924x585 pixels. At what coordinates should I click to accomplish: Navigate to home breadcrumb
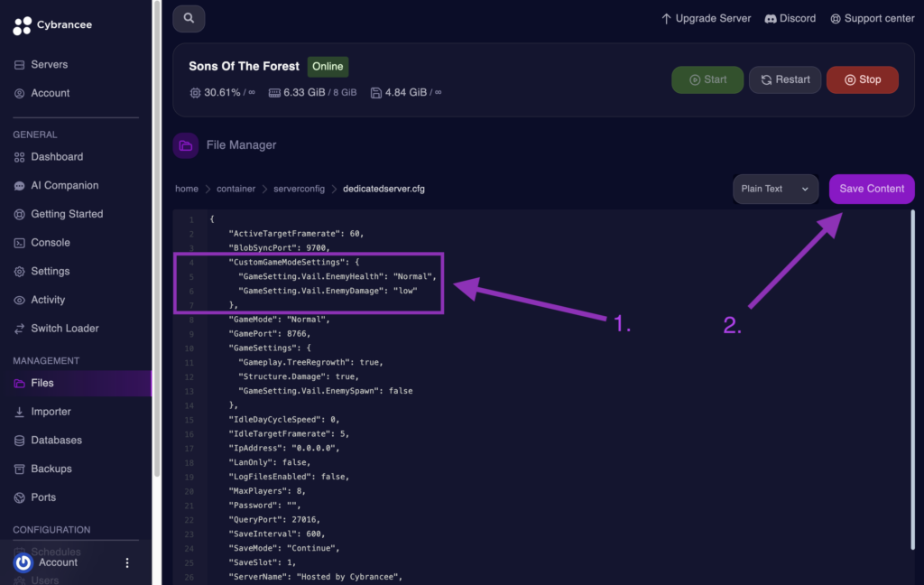click(187, 189)
